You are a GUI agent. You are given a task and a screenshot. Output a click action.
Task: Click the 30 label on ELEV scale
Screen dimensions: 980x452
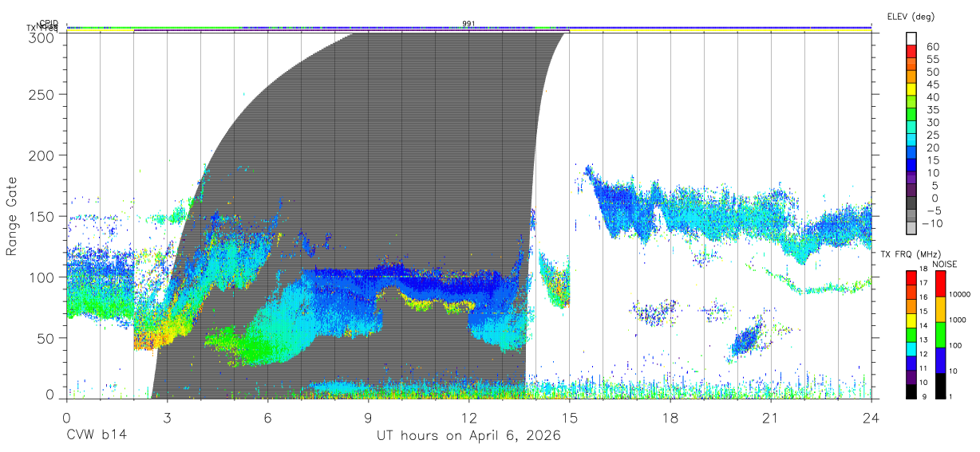point(931,122)
